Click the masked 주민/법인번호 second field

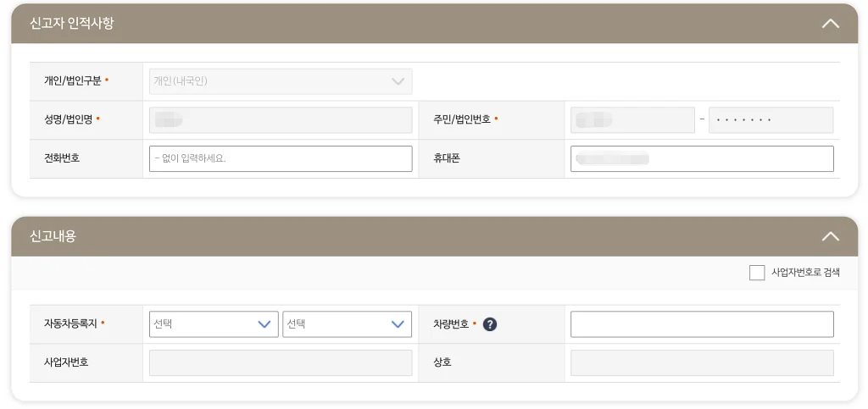click(x=771, y=120)
